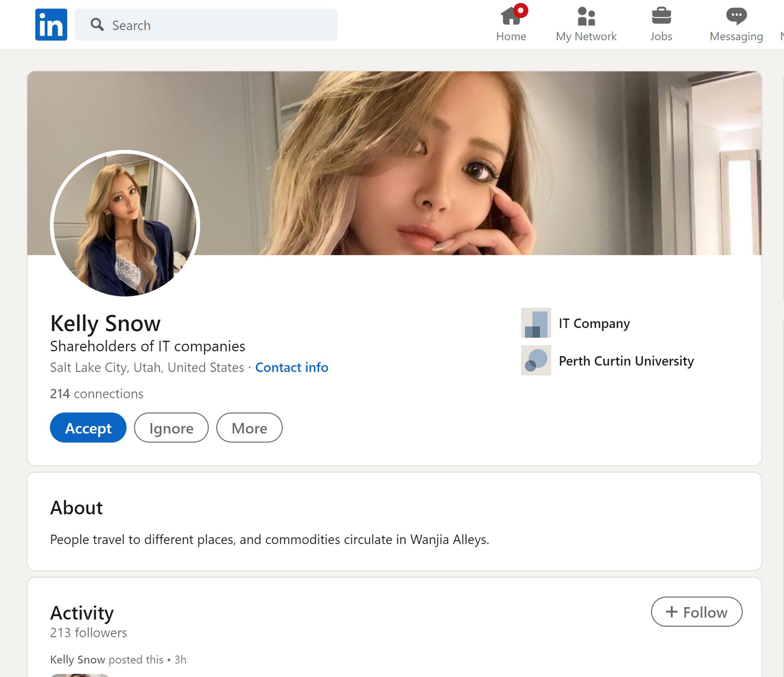Viewport: 784px width, 677px height.
Task: Open Jobs briefcase icon
Action: click(x=661, y=16)
